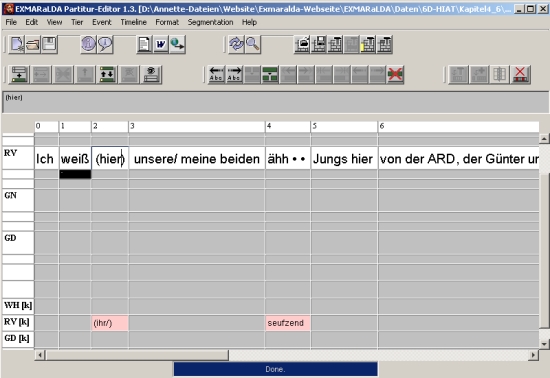This screenshot has height=378, width=550.
Task: Shift characters right with right-arrow Abc icon
Action: [x=234, y=74]
